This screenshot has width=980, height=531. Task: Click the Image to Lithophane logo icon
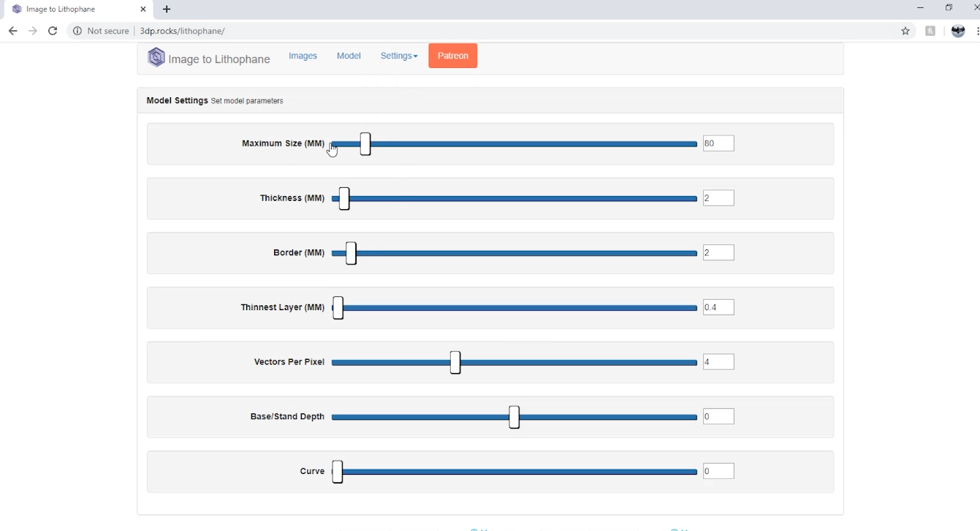[x=156, y=57]
